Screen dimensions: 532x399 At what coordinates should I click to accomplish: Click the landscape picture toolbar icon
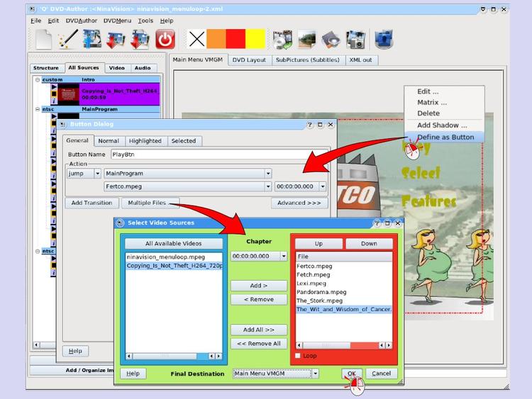pos(307,39)
